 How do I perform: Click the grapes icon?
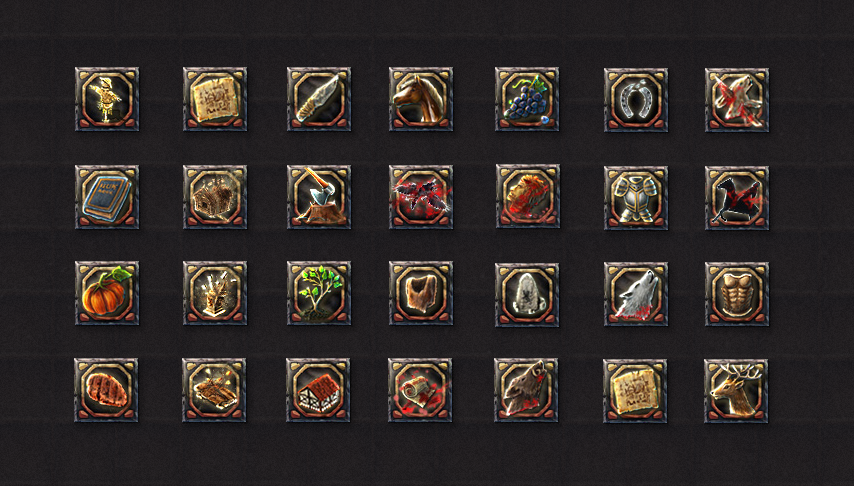click(527, 99)
